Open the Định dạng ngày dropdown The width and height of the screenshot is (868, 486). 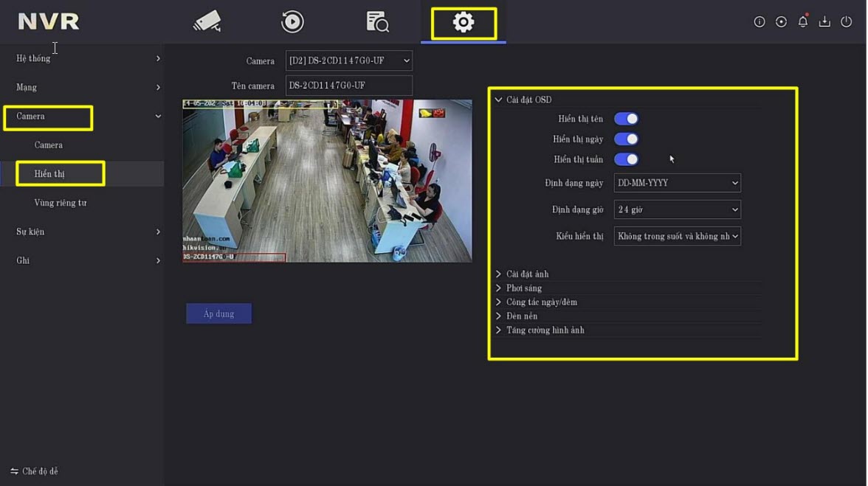[x=677, y=183]
